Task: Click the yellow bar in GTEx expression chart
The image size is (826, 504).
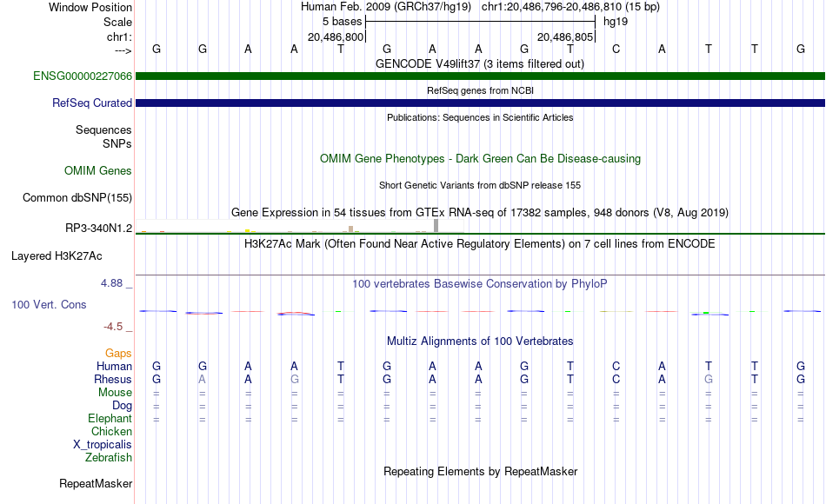Action: (x=248, y=230)
